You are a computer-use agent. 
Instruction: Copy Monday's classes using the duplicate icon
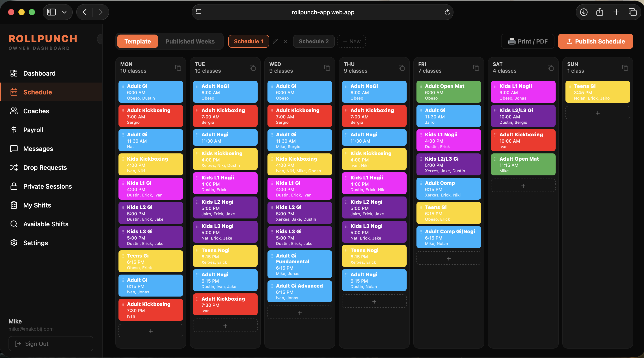click(x=178, y=68)
